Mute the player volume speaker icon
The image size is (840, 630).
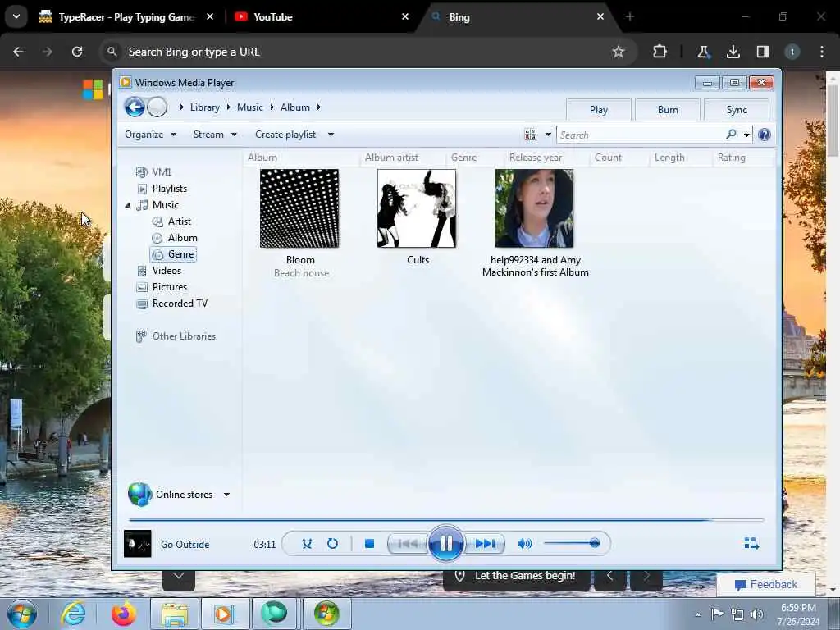coord(525,544)
